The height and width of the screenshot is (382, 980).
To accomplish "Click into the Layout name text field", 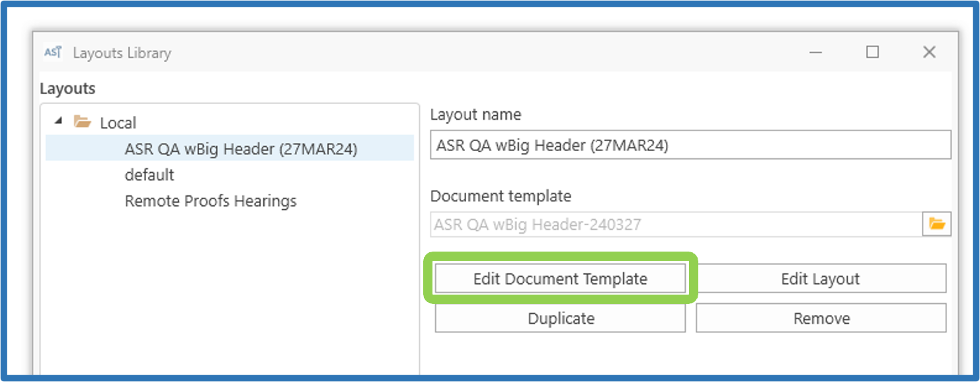I will point(690,146).
